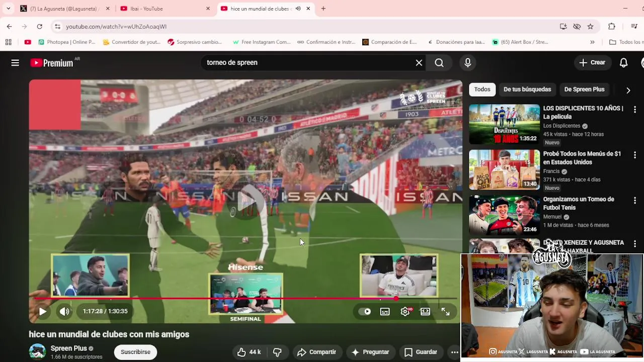Click the Francis channel name

tap(551, 171)
